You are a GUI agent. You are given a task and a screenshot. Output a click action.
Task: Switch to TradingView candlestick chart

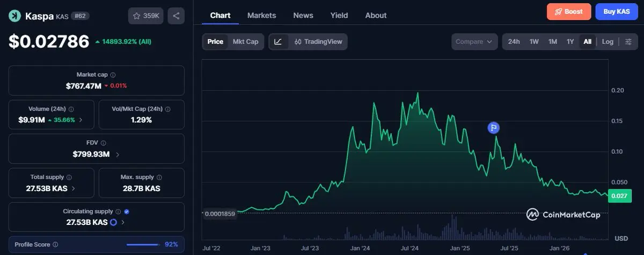(x=318, y=41)
